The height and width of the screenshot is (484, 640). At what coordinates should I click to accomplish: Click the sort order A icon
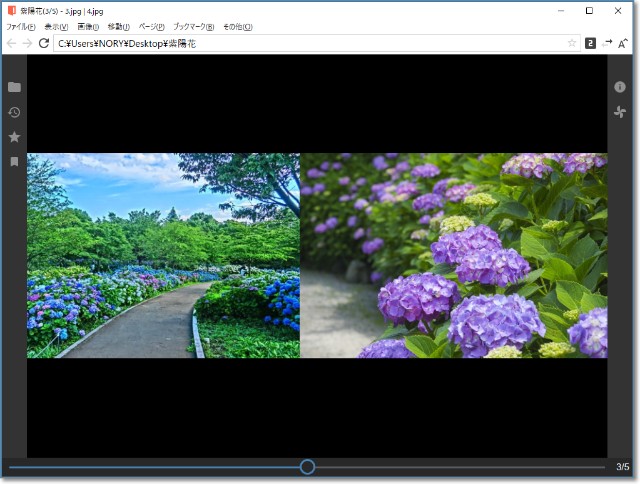tap(623, 44)
